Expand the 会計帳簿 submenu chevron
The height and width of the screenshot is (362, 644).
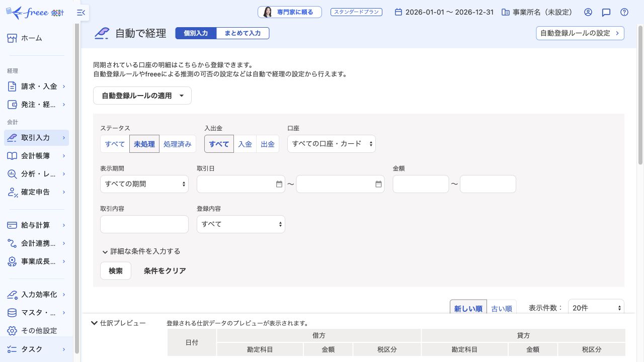(x=64, y=156)
